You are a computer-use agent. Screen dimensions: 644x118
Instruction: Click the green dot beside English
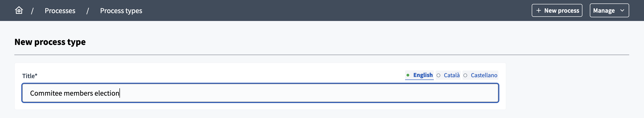(408, 75)
